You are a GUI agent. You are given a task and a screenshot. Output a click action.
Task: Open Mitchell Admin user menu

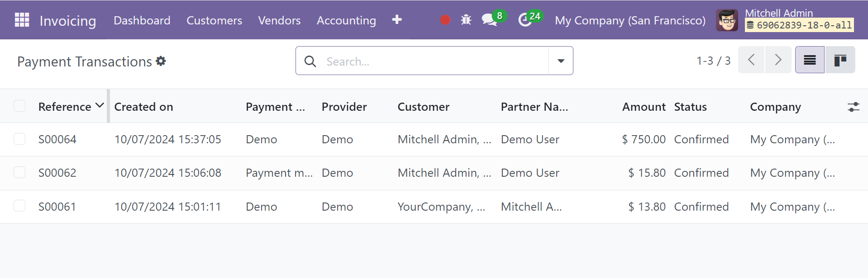click(785, 20)
